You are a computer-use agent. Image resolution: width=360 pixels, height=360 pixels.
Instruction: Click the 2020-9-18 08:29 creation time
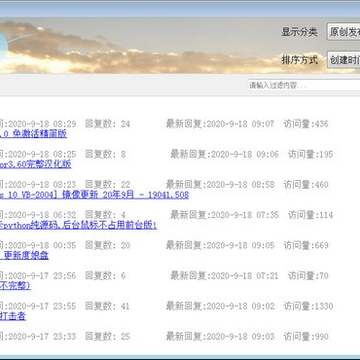42,124
